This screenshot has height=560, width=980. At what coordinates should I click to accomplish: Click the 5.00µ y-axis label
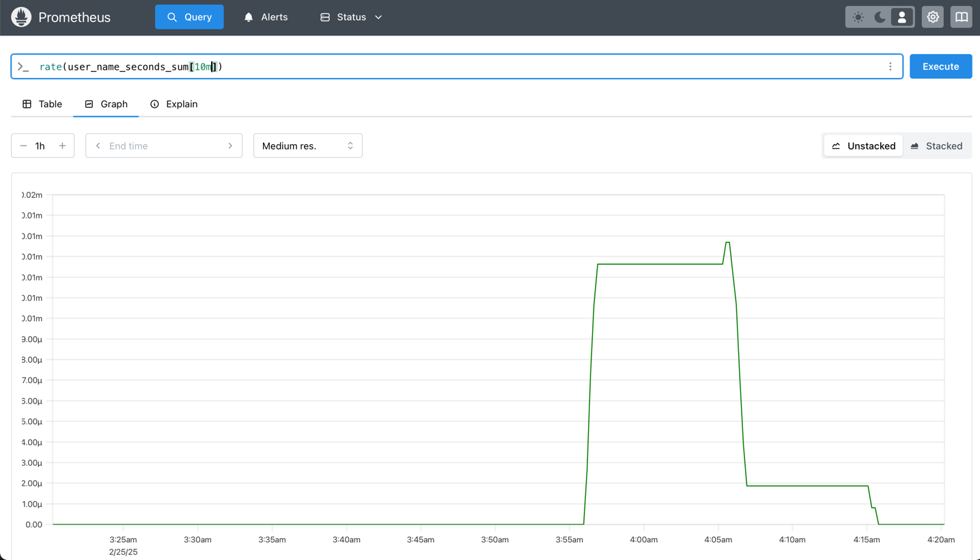pos(32,421)
